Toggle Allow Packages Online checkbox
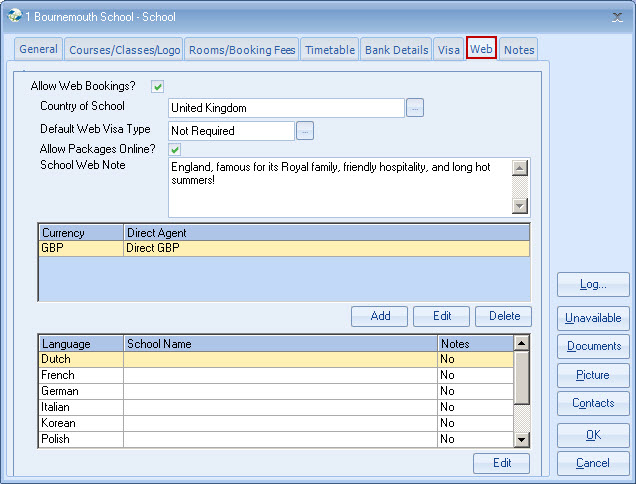The width and height of the screenshot is (636, 484). click(174, 150)
